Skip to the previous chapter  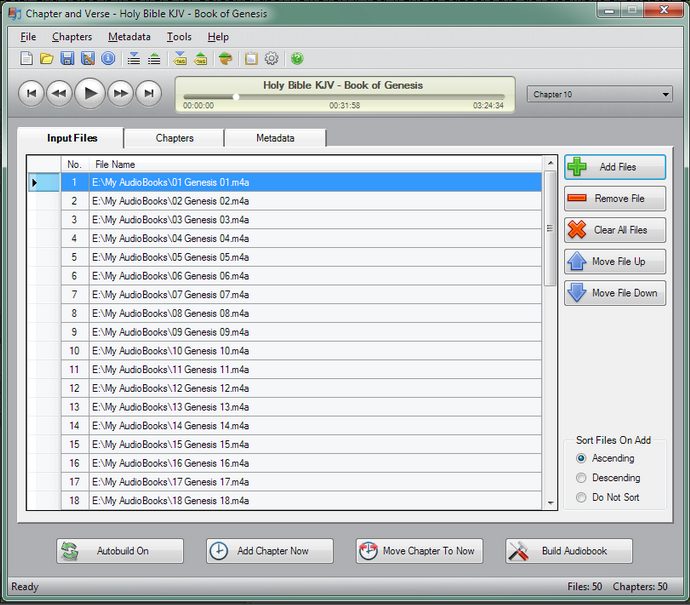click(x=31, y=94)
